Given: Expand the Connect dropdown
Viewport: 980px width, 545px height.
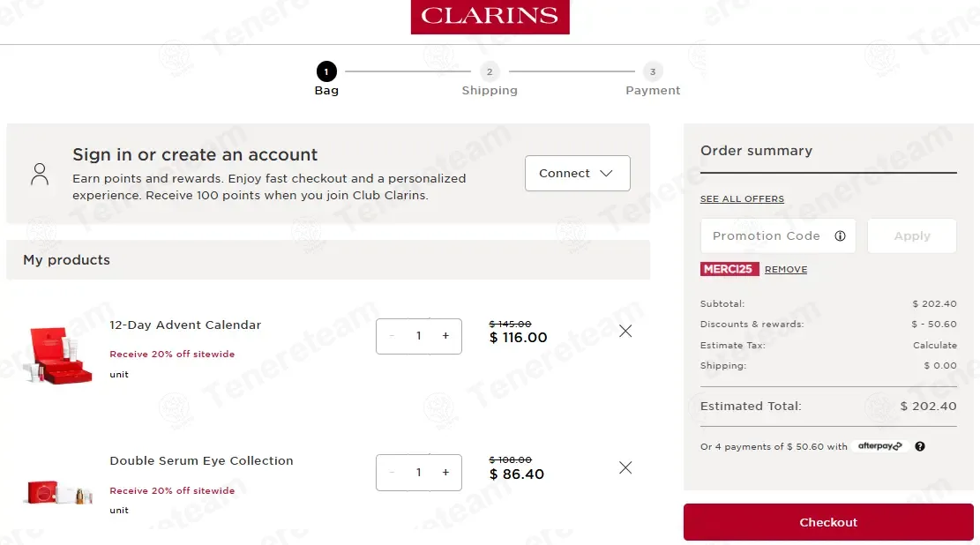Looking at the screenshot, I should [577, 174].
